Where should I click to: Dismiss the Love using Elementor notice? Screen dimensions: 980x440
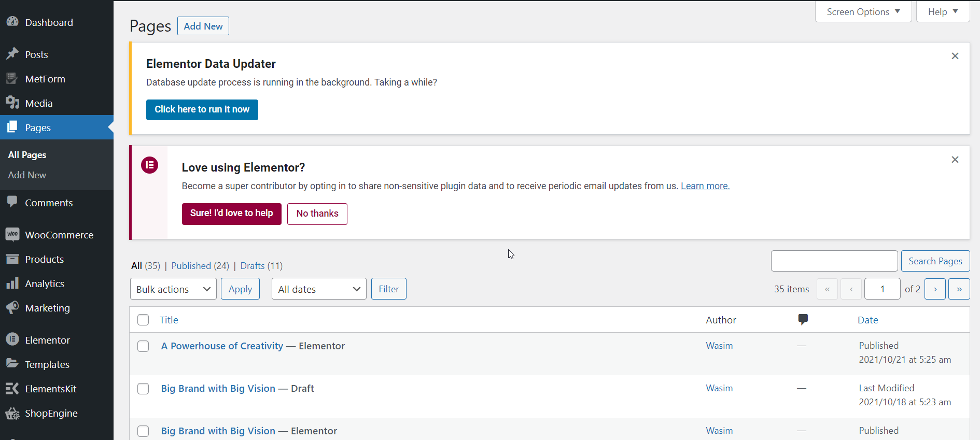click(x=955, y=160)
